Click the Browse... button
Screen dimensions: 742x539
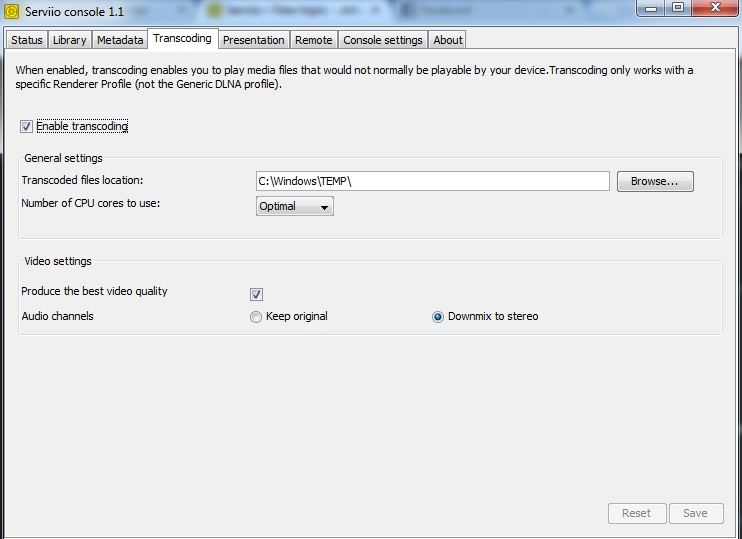pyautogui.click(x=655, y=182)
